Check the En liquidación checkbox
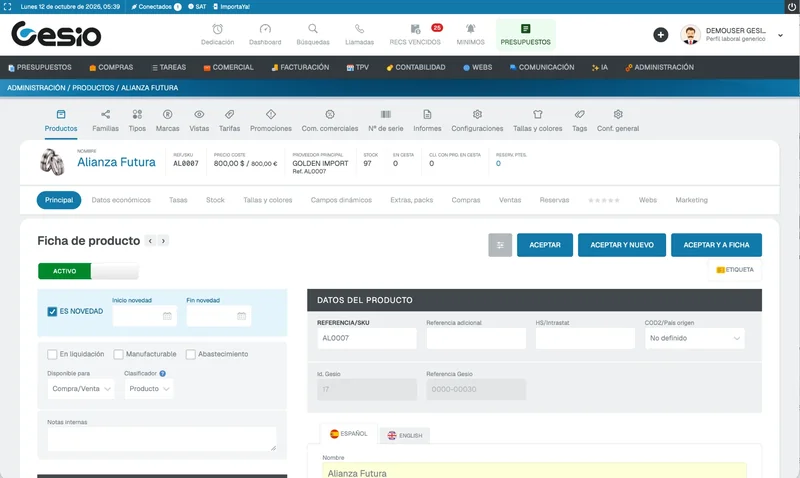Viewport: 800px width, 478px height. pos(52,354)
